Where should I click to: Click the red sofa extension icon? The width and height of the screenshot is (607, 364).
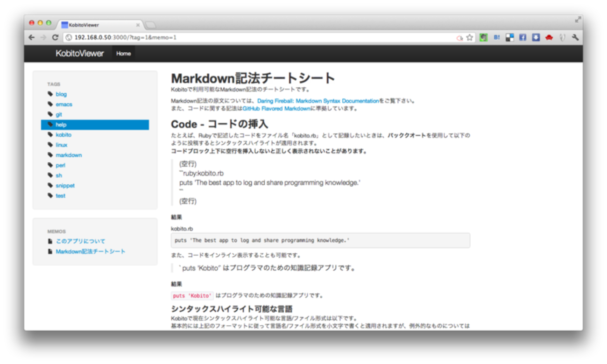[549, 38]
